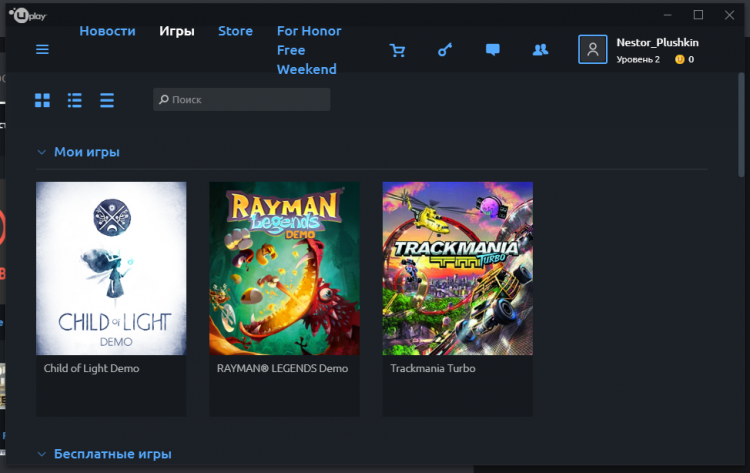Collapse the Бесплатные игры section
The width and height of the screenshot is (750, 473).
(x=42, y=454)
